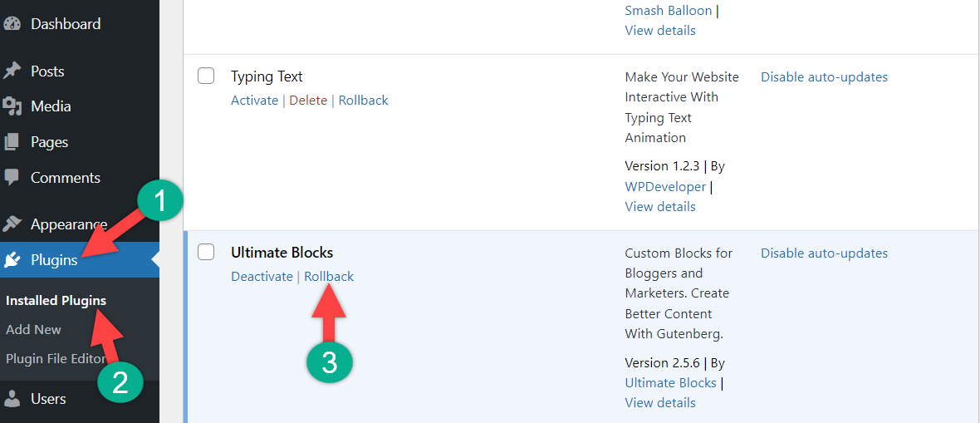
Task: Open the WPDeveloper author link
Action: click(x=665, y=187)
